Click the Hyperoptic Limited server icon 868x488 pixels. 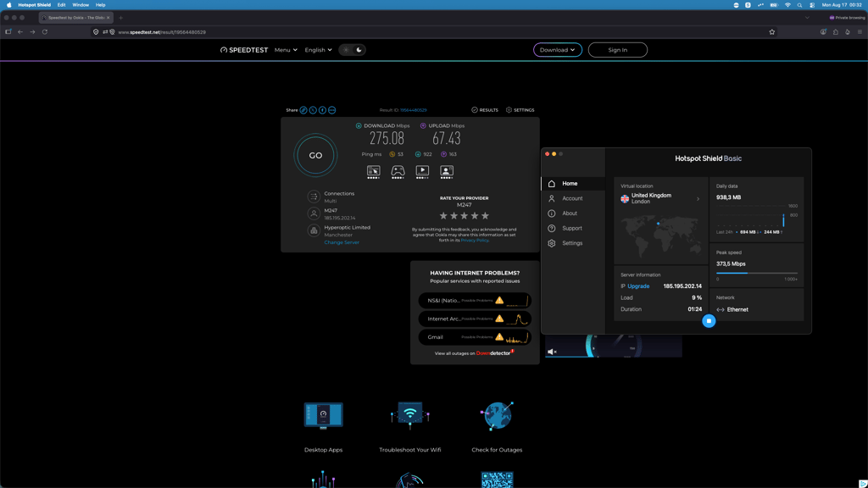[314, 230]
